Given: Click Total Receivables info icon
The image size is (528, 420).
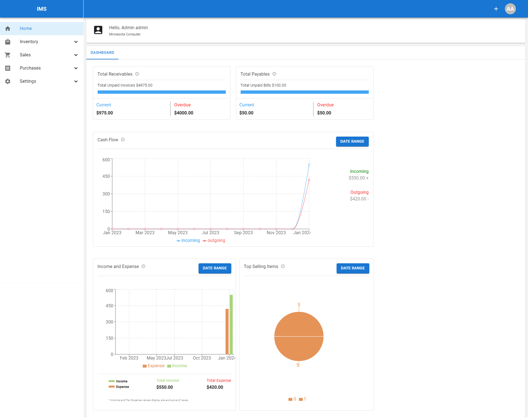Looking at the screenshot, I should [137, 74].
